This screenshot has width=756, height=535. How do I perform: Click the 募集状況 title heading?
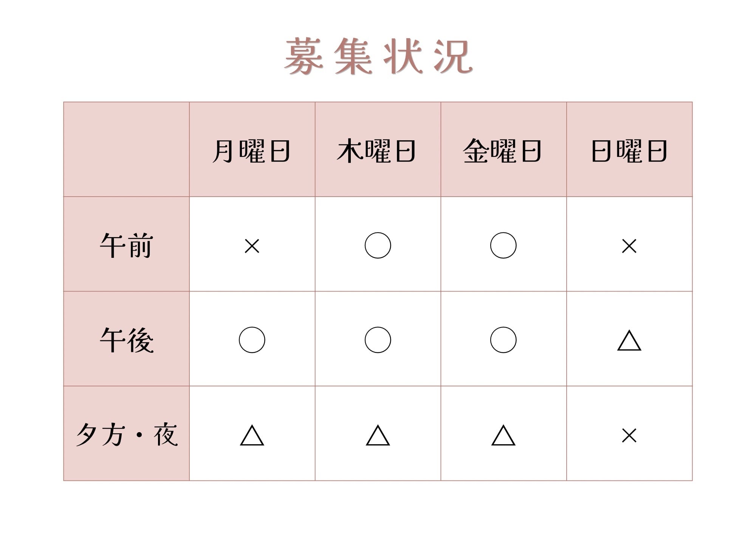click(x=378, y=56)
